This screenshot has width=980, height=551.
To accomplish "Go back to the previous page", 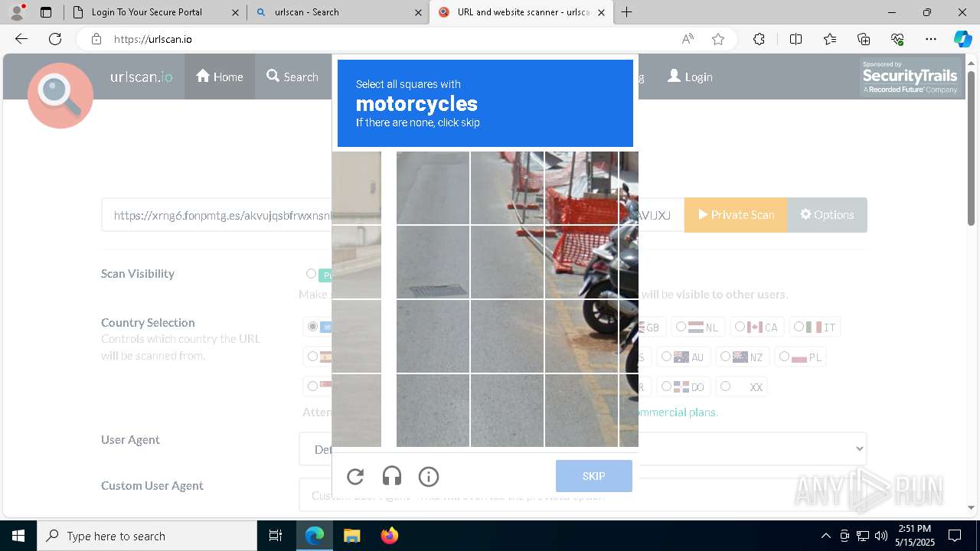I will [x=21, y=39].
